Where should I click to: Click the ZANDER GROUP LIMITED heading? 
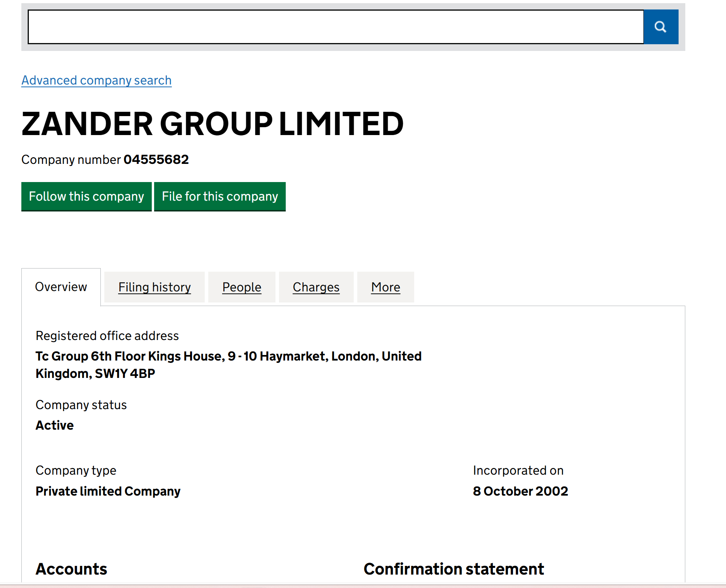(x=212, y=124)
